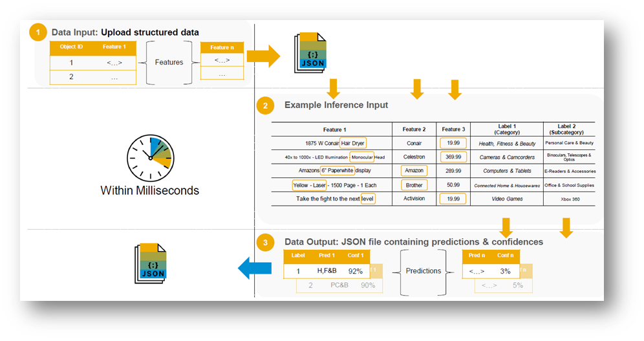Click the highlighted Amazon cell in Feature 2
The image size is (644, 341).
coord(414,171)
